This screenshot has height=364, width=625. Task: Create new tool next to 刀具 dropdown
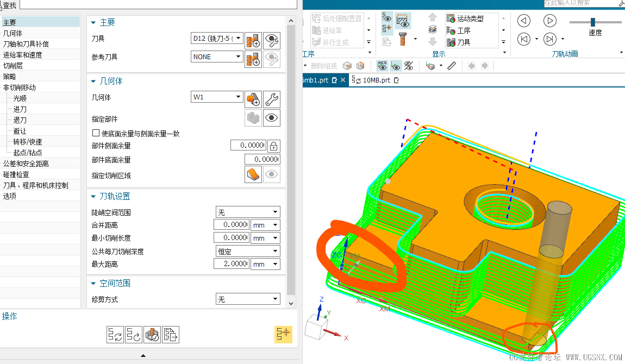point(253,41)
